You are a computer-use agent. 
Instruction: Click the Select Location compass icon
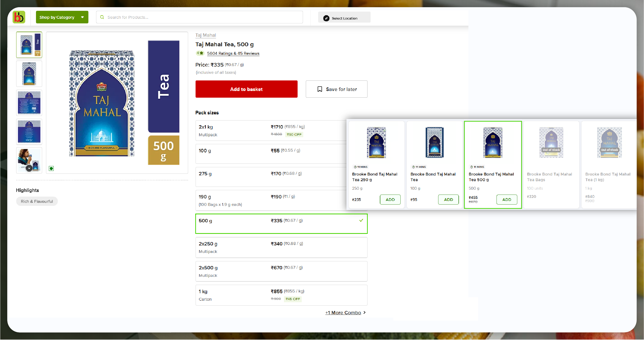tap(326, 18)
